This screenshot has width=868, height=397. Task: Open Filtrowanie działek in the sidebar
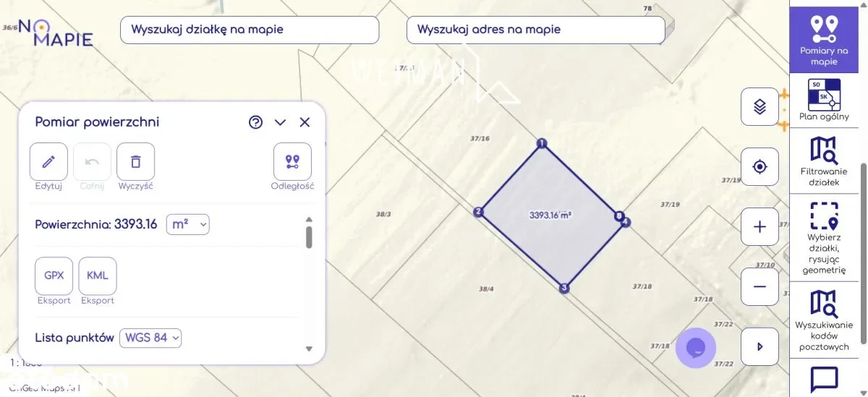coord(824,161)
